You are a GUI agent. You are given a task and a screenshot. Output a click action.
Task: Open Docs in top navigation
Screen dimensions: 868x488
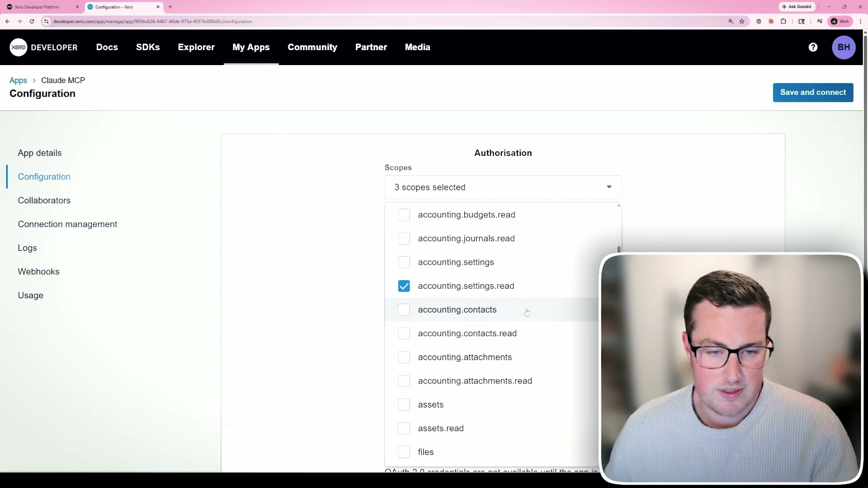coord(107,47)
